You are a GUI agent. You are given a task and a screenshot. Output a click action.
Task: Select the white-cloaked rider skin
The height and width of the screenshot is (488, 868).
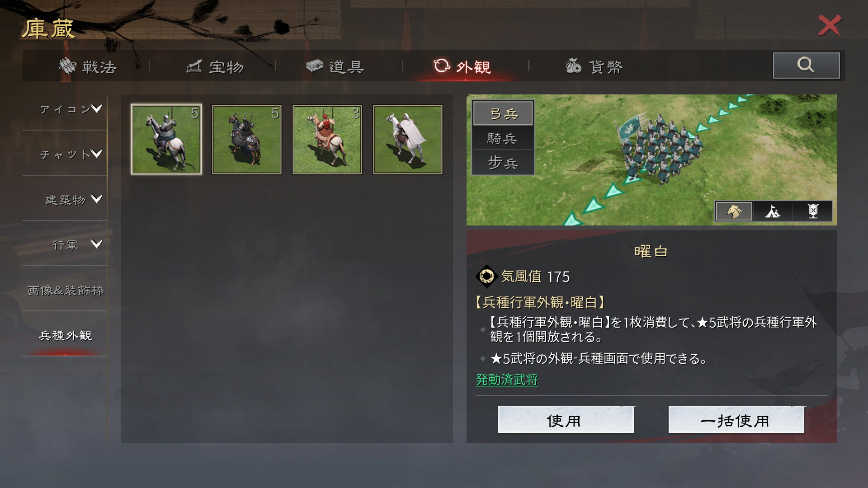coord(408,139)
